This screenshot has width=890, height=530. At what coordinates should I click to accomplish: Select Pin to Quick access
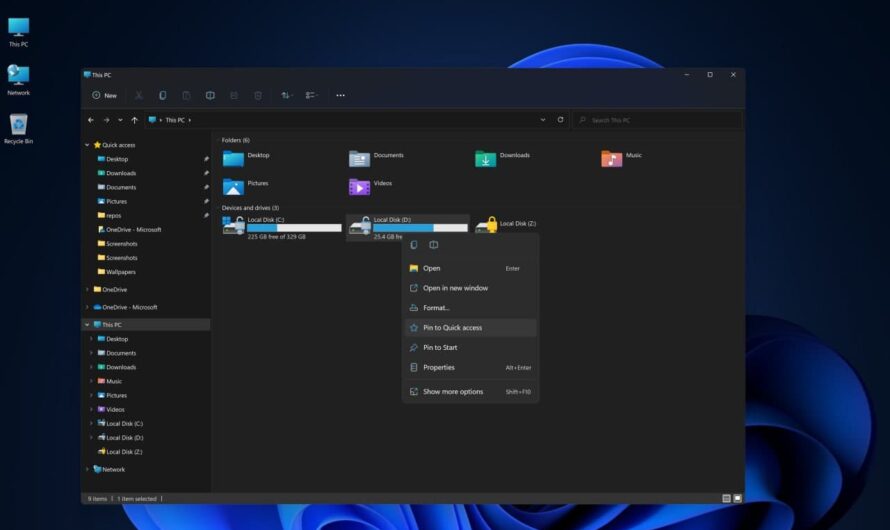(471, 328)
